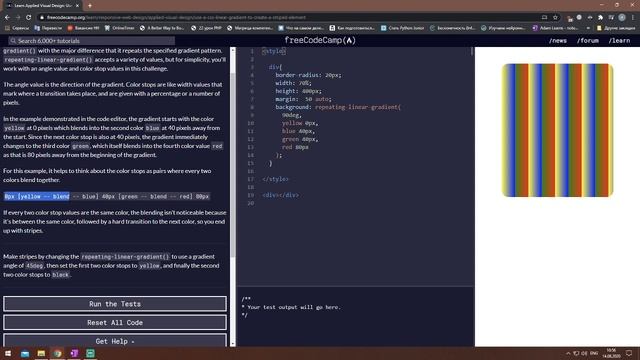This screenshot has width=640, height=360.
Task: Open the Chrome three-dot menu
Action: (633, 18)
